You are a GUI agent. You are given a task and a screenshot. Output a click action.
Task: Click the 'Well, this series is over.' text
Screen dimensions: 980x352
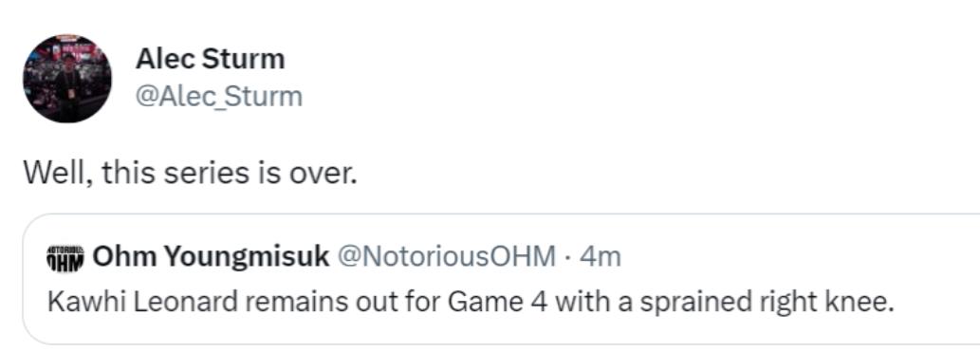(191, 174)
